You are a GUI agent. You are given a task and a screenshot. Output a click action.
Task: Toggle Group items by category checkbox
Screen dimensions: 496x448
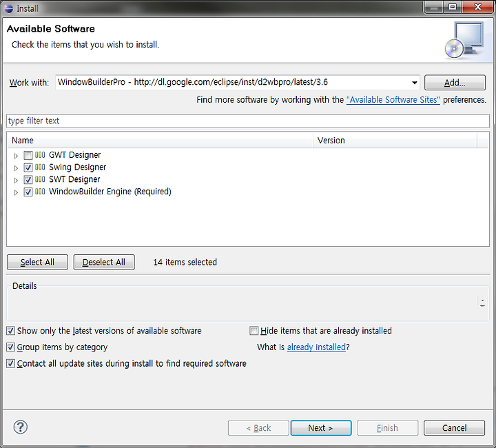10,347
